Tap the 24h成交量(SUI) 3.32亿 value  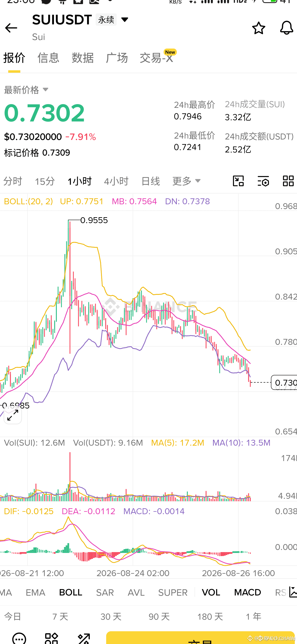click(238, 117)
